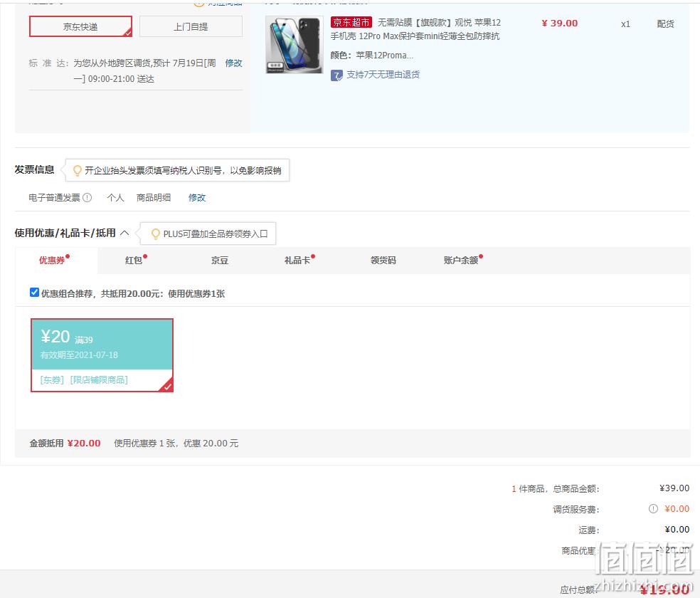
Task: Click 颜色: 苹果12Proma... attribute text
Action: (372, 56)
